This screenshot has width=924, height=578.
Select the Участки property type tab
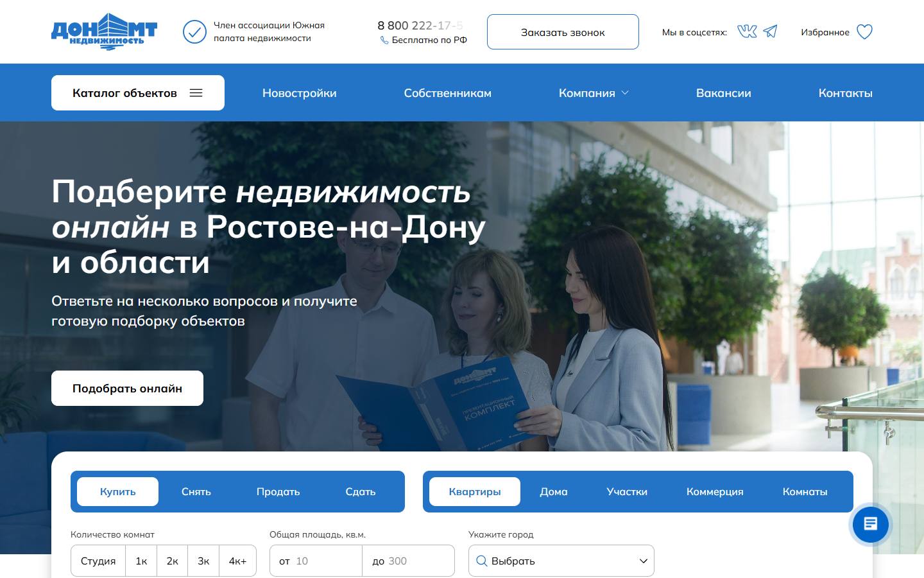click(x=627, y=491)
